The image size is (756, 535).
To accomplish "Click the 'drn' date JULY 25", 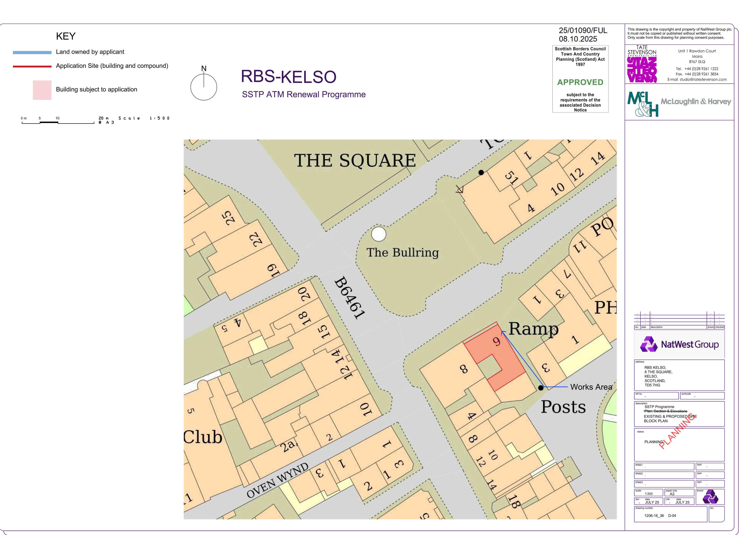I will click(652, 502).
